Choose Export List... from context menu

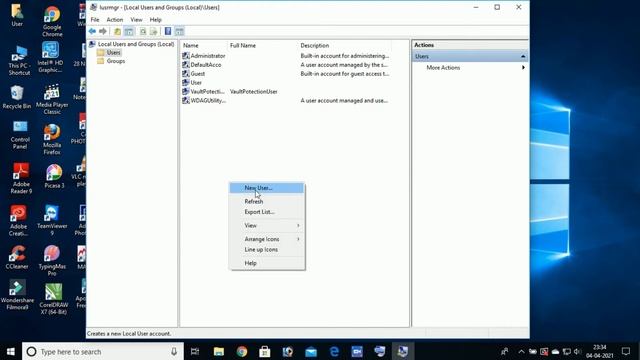click(267, 212)
